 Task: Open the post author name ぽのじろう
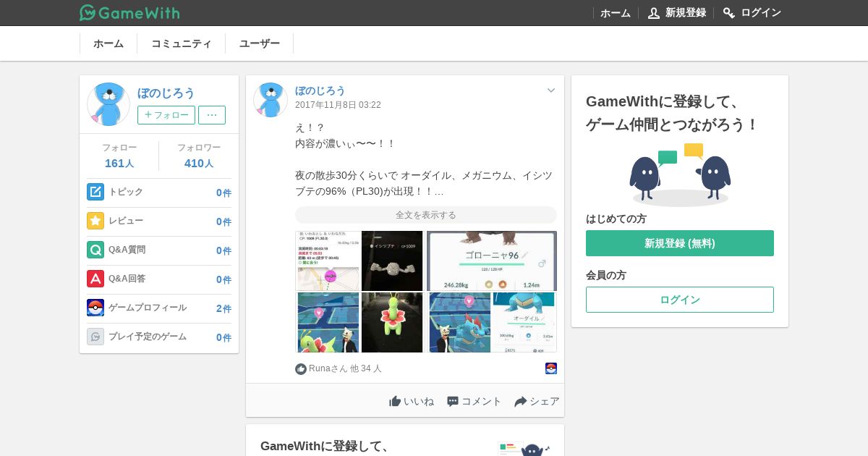click(320, 90)
